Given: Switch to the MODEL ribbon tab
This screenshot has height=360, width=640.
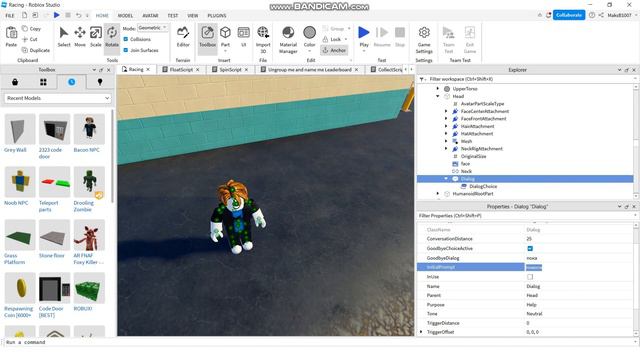Looking at the screenshot, I should [125, 16].
